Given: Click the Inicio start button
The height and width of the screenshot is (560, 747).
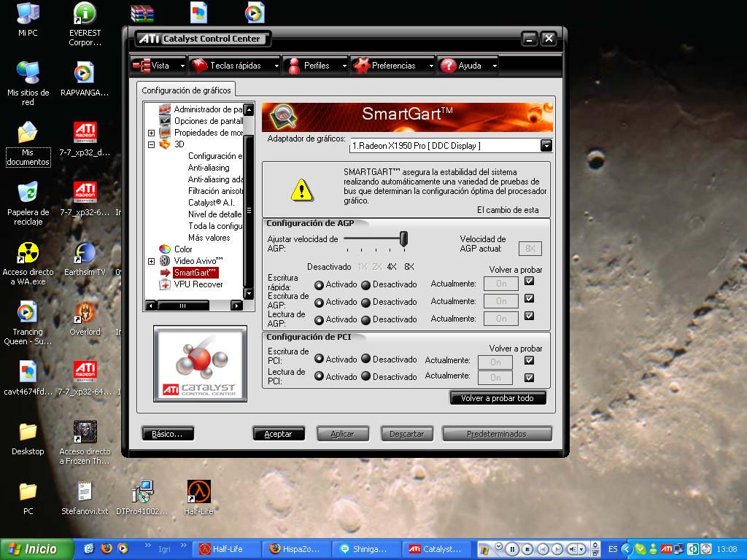Looking at the screenshot, I should [x=36, y=549].
